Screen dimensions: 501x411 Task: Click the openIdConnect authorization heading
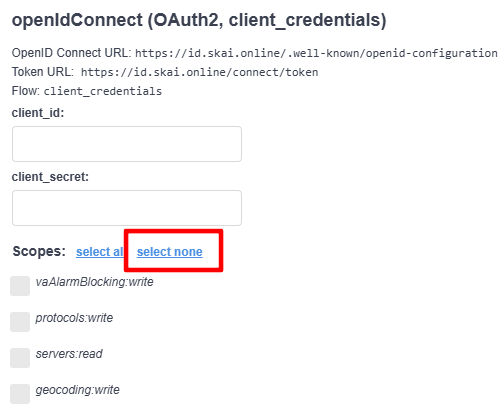click(199, 20)
